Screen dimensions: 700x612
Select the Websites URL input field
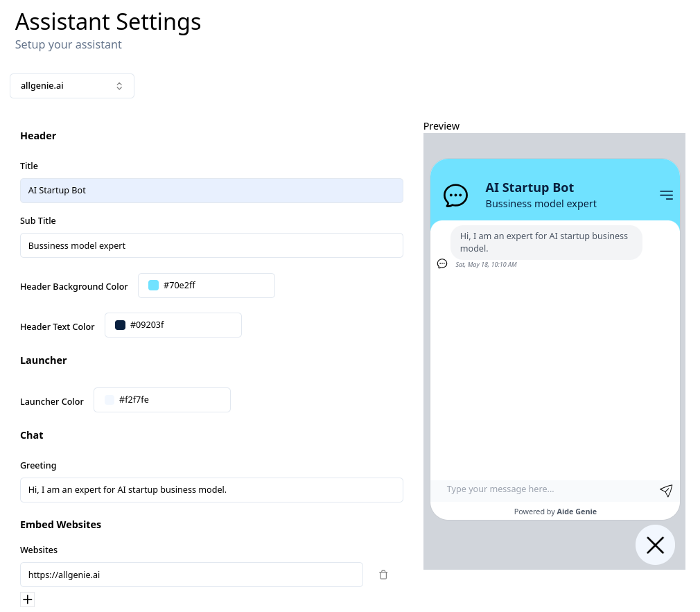click(191, 574)
